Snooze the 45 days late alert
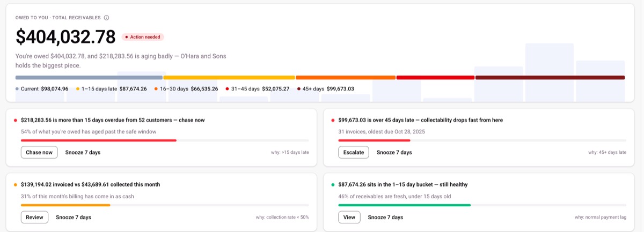 tap(394, 152)
